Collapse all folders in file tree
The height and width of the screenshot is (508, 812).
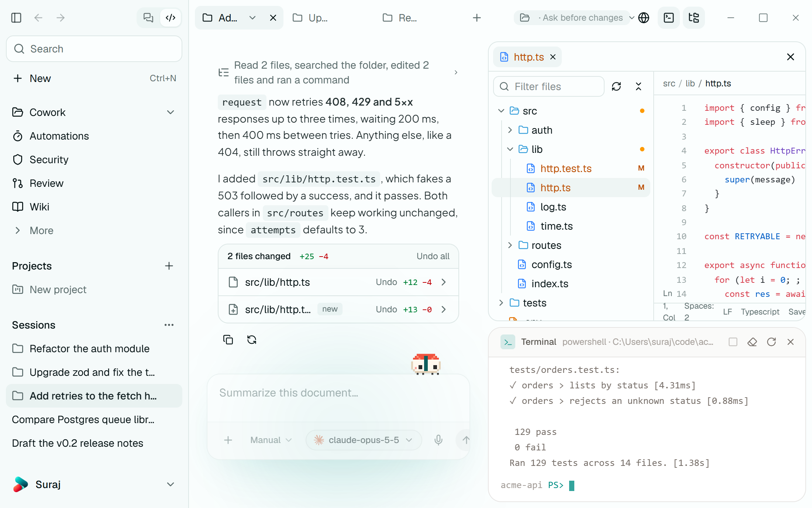[x=639, y=86]
